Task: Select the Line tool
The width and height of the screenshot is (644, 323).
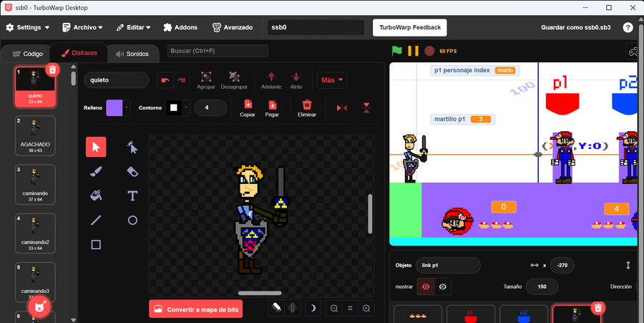Action: 96,221
